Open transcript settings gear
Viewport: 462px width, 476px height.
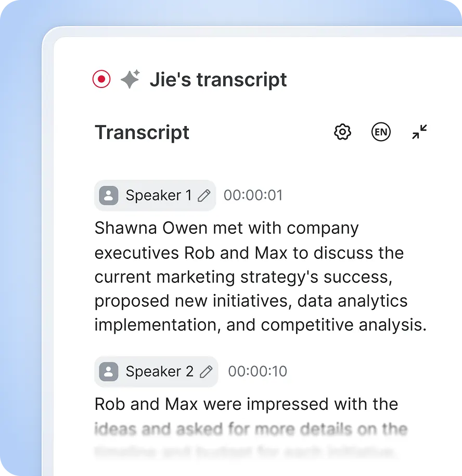pyautogui.click(x=342, y=132)
